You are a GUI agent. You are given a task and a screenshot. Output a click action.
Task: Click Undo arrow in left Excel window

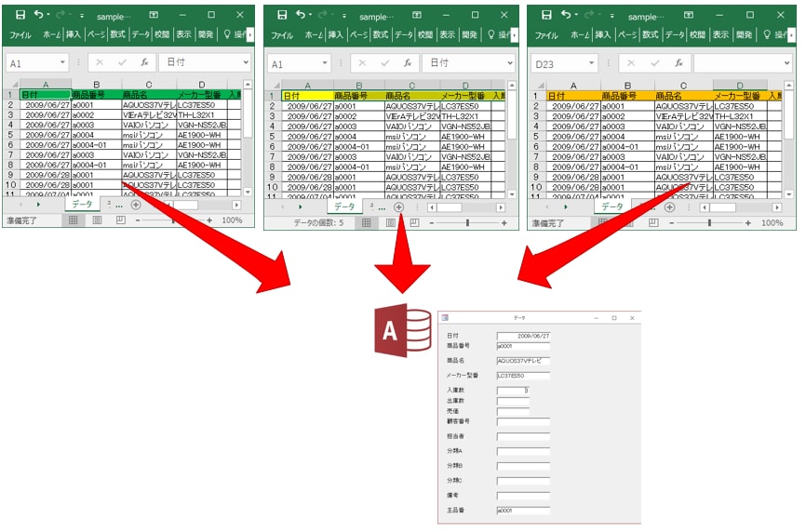click(38, 14)
